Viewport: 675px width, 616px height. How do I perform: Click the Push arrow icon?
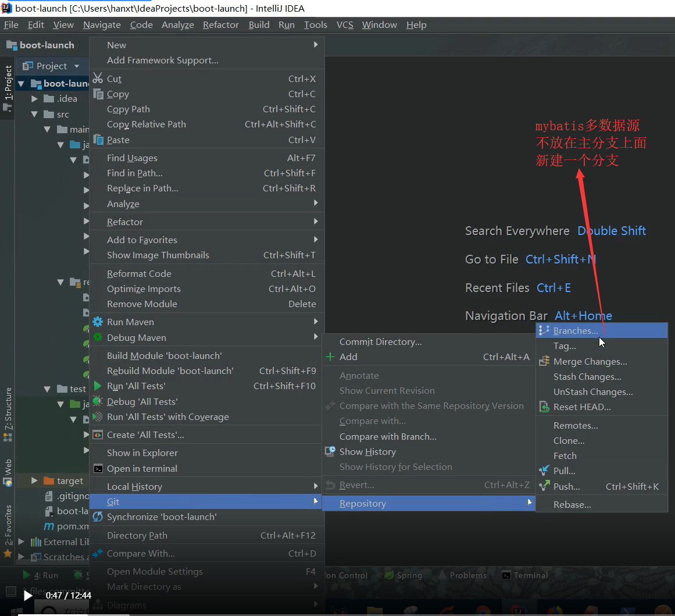(x=544, y=486)
